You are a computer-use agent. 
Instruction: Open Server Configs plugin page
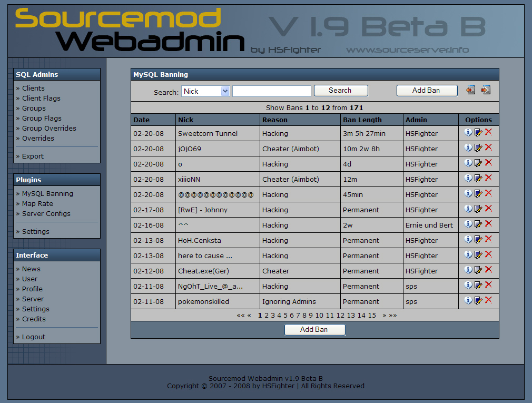point(46,214)
